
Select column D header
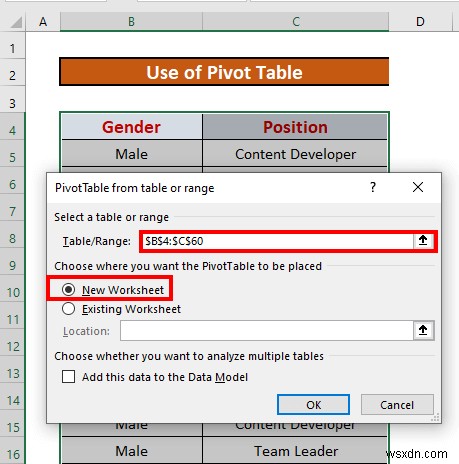pos(420,22)
